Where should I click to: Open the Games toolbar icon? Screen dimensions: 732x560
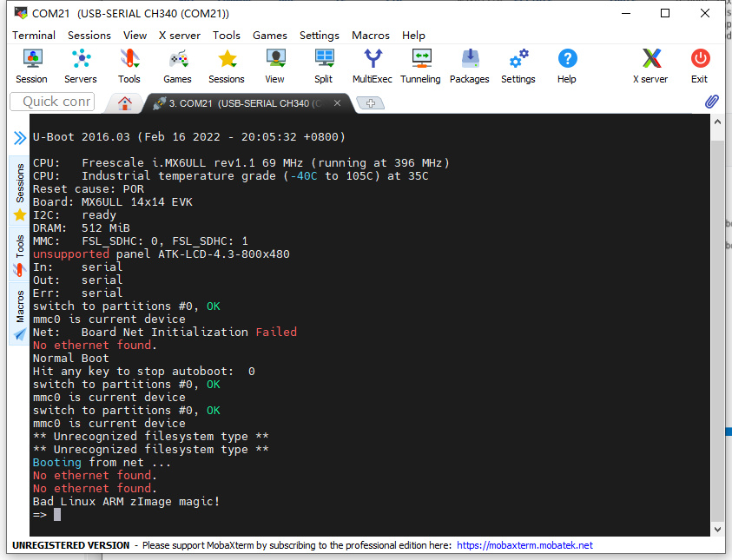tap(177, 66)
